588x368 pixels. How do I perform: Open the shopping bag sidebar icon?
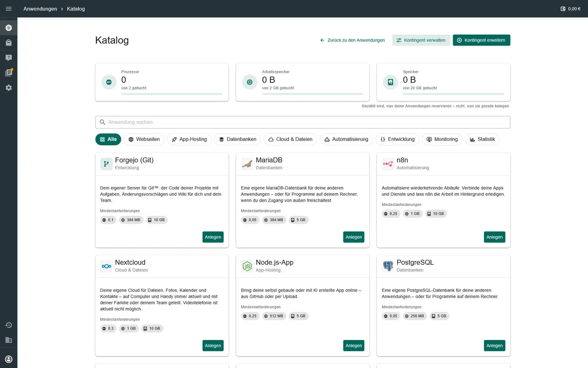point(9,43)
